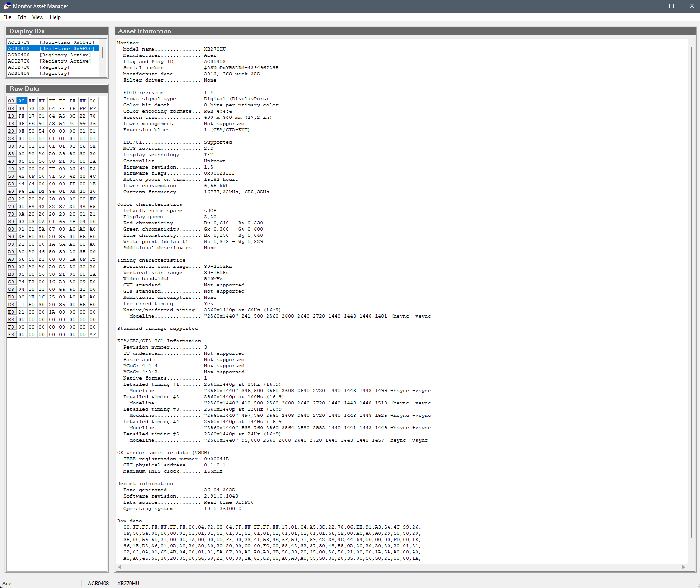Click Operating system 10.0.26100.2 line
This screenshot has height=588, width=700.
pyautogui.click(x=182, y=509)
